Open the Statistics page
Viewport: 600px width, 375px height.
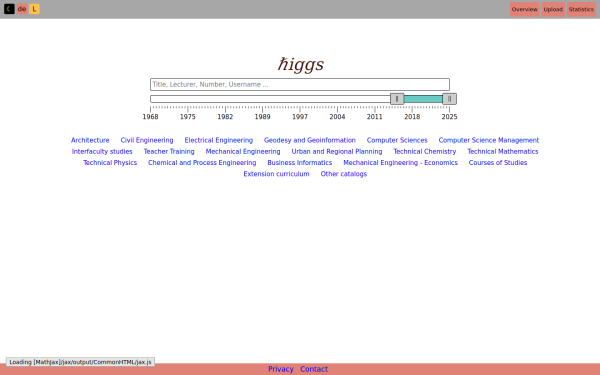click(581, 9)
